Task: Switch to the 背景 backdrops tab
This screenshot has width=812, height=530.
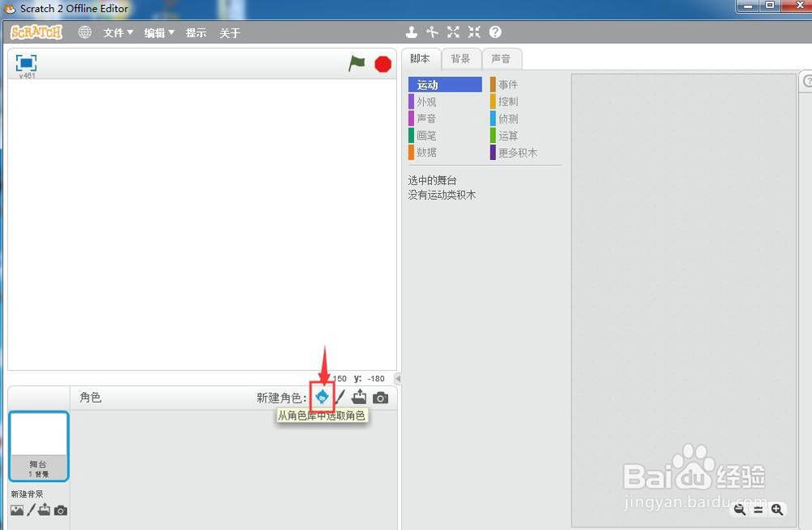Action: click(x=460, y=59)
